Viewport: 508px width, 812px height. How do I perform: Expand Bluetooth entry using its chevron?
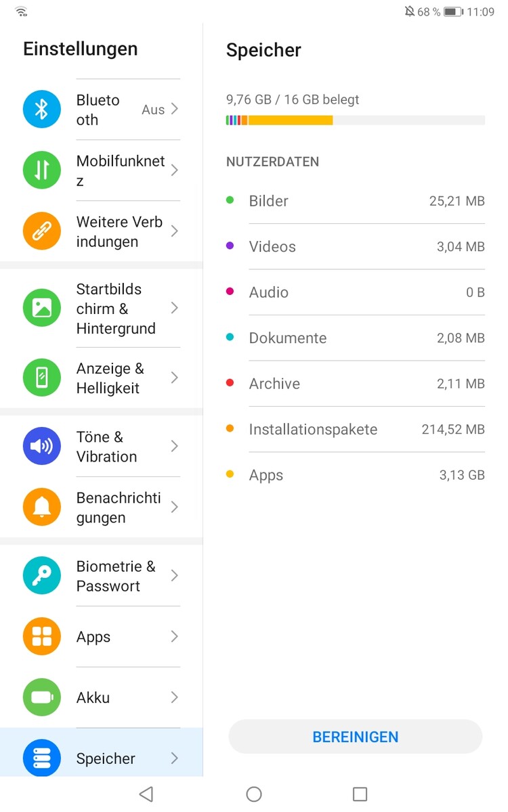click(175, 109)
